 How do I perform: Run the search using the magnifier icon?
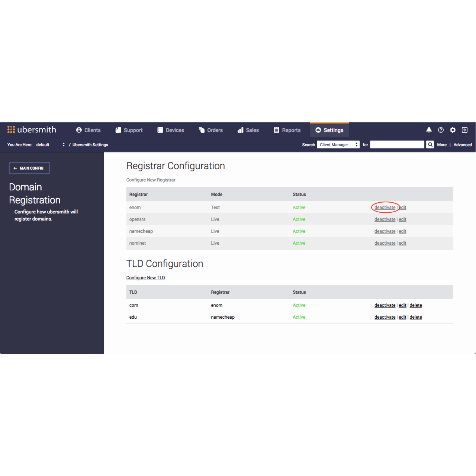click(x=430, y=144)
